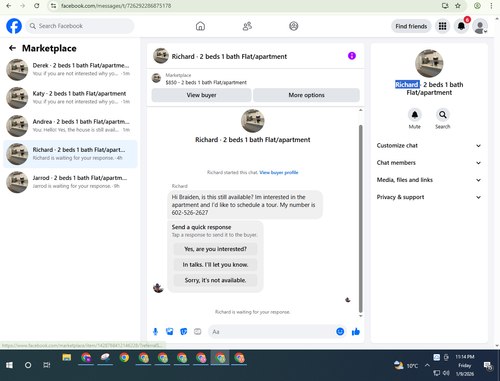Choose a sticker icon
The height and width of the screenshot is (381, 500).
184,332
